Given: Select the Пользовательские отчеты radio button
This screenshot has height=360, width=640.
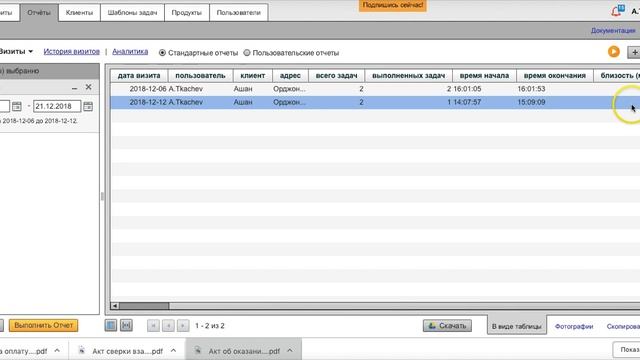Looking at the screenshot, I should click(x=247, y=53).
